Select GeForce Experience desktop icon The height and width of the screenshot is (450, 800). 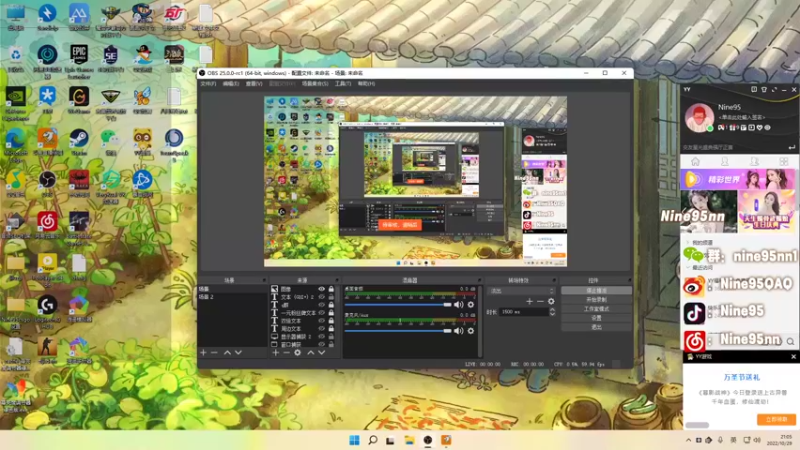15,104
